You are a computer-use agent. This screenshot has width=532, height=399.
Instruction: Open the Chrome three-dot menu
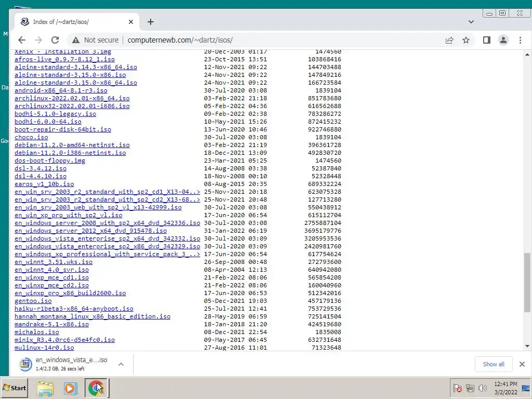[520, 40]
